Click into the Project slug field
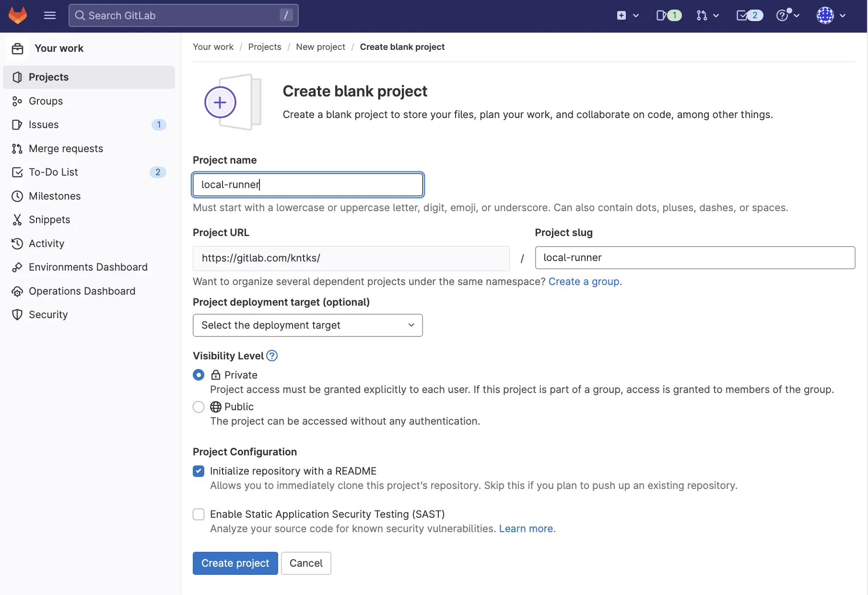Screen dimensions: 868x595 [x=694, y=258]
